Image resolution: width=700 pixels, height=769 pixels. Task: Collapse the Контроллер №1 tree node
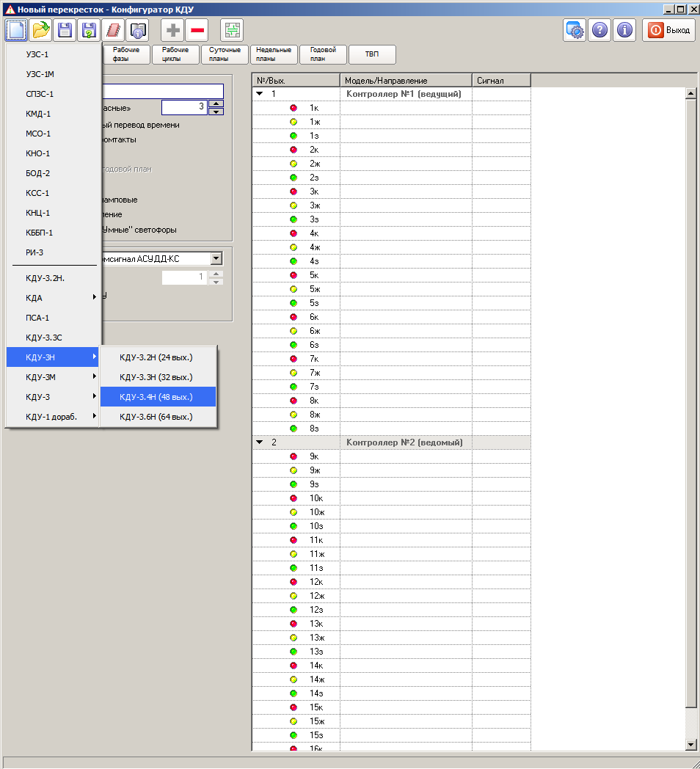click(260, 94)
